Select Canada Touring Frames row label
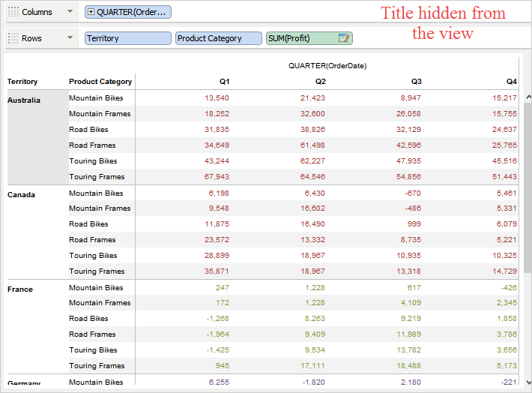Image resolution: width=532 pixels, height=393 pixels. [x=97, y=271]
